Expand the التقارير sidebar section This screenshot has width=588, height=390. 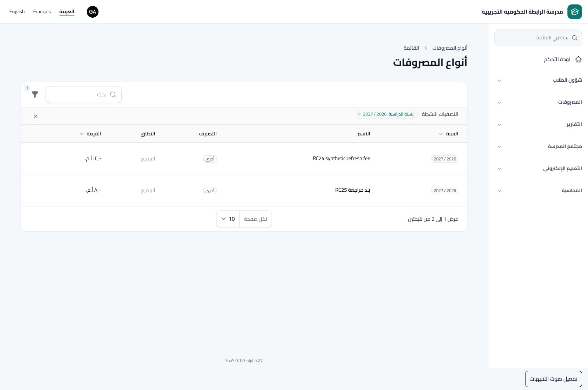(x=538, y=124)
